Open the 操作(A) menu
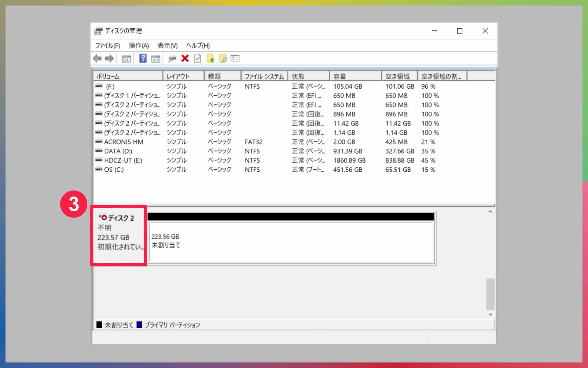Viewport: 588px width, 368px height. (139, 46)
